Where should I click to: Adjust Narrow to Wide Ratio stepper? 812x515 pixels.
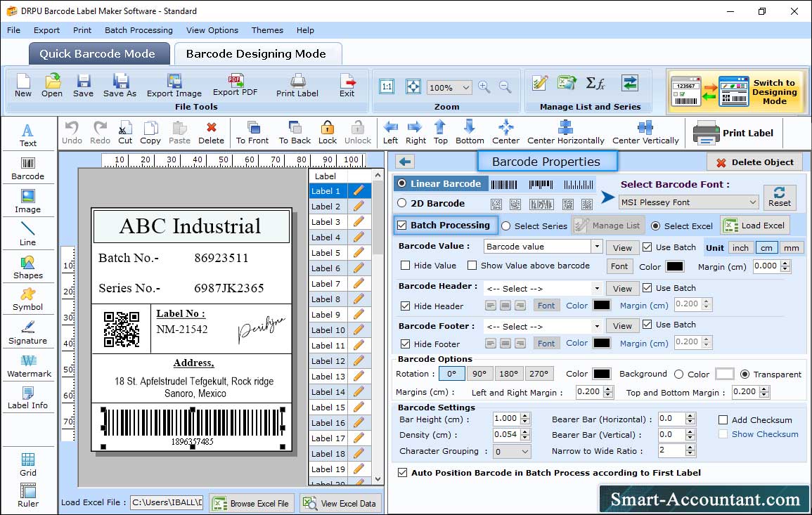click(x=690, y=451)
